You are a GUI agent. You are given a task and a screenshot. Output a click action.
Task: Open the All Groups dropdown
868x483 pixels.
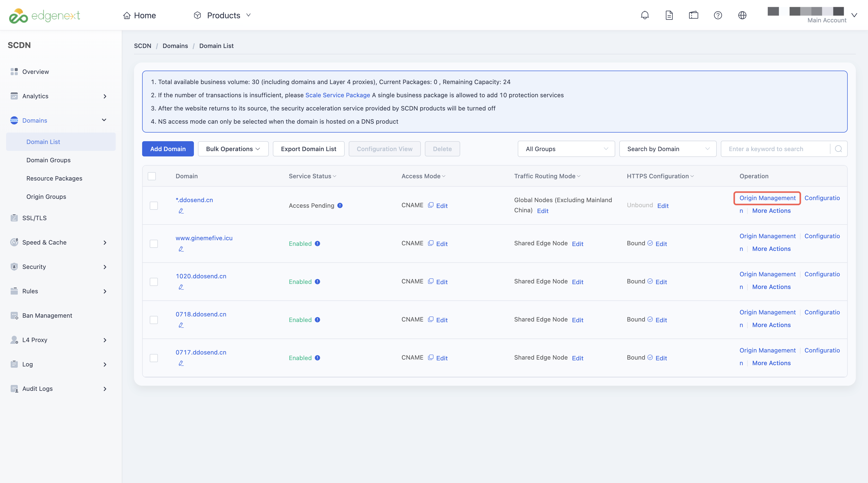tap(566, 149)
